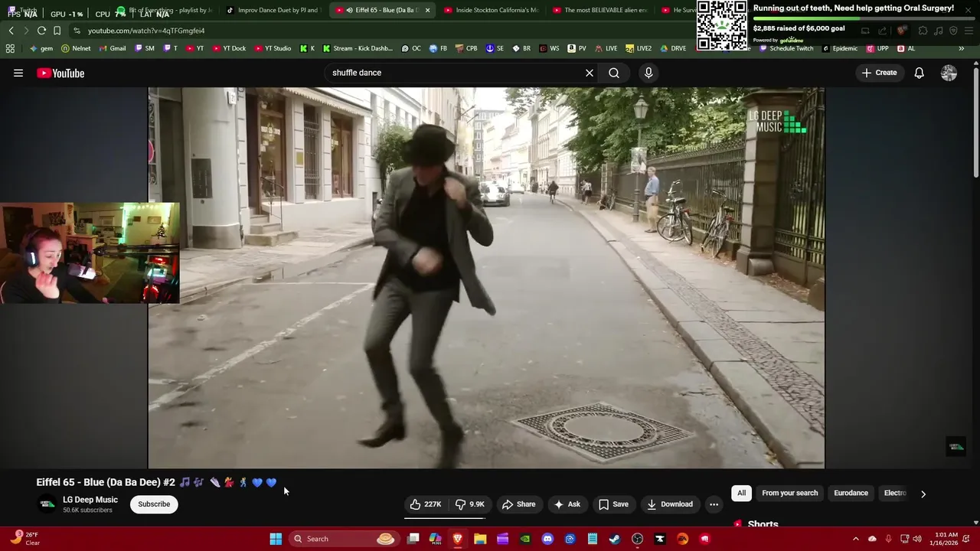The image size is (980, 551).
Task: Switch to most BELIEVABLE alien tab
Action: point(599,10)
